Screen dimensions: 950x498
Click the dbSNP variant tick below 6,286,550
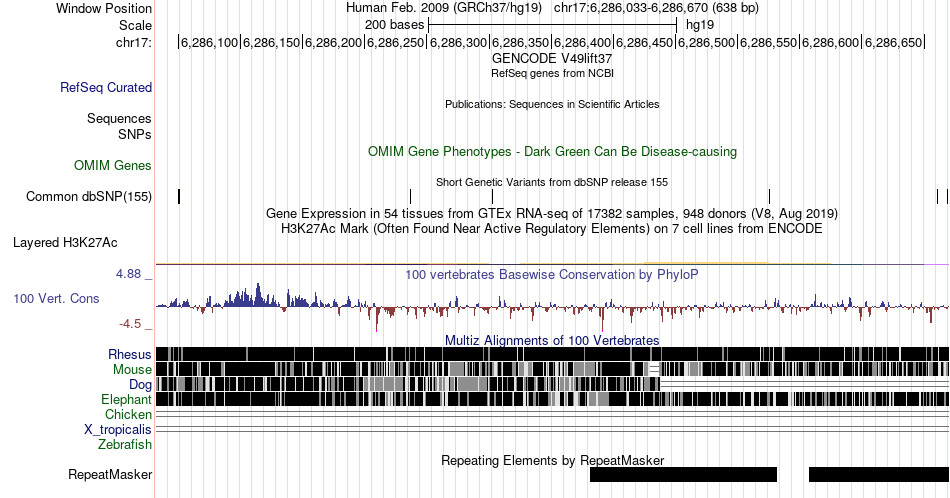pyautogui.click(x=769, y=196)
